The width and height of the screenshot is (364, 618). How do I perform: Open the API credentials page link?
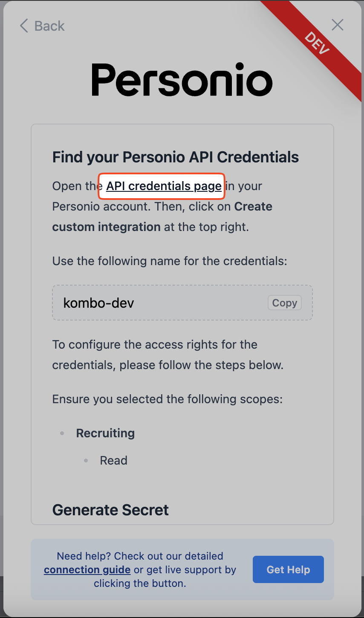point(164,186)
